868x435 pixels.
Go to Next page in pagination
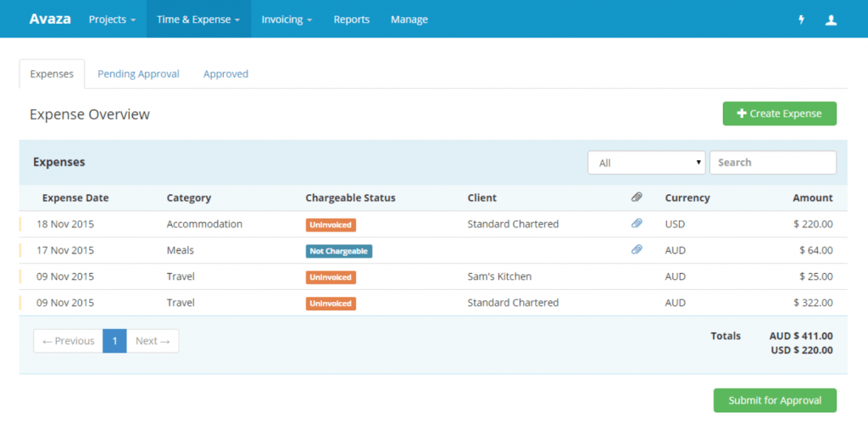[x=153, y=341]
